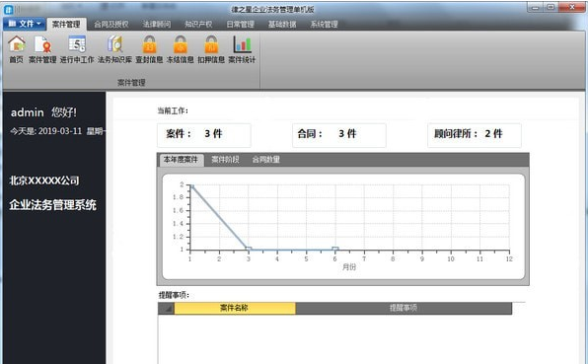Open the 案件管理 document icon
This screenshot has height=364, width=588.
coord(42,49)
